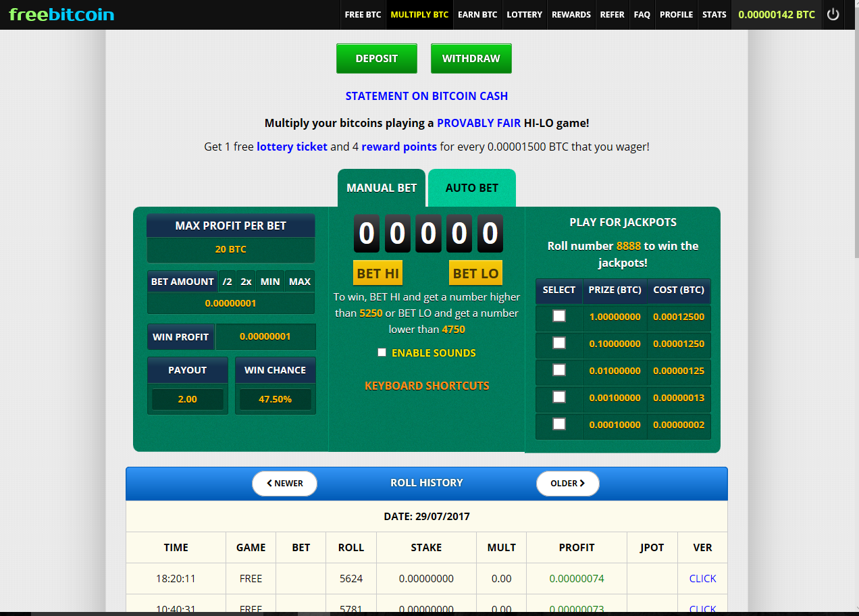859x616 pixels.
Task: Click the BET HI button
Action: click(378, 273)
